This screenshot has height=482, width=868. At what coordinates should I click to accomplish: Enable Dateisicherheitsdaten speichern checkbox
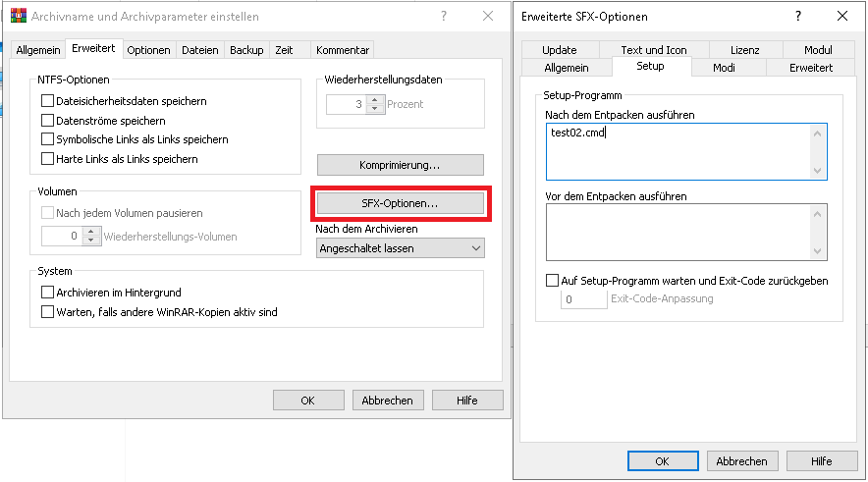pos(47,101)
